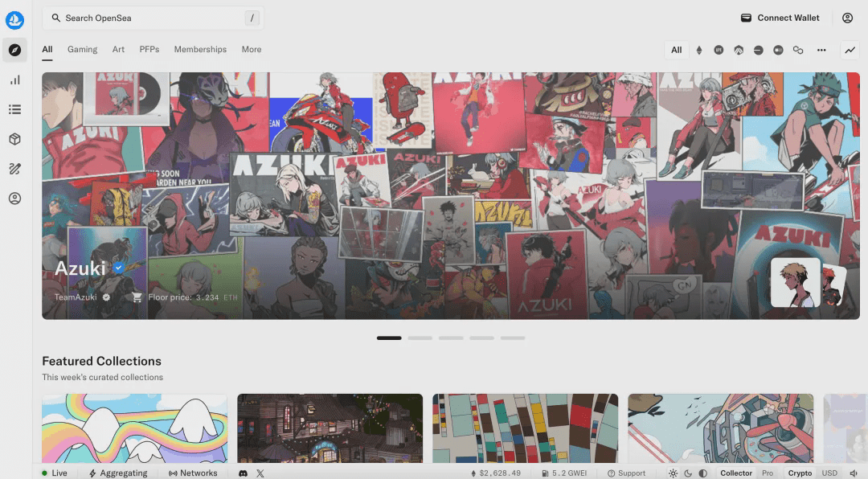Open the OpenSea home logo

(x=15, y=20)
